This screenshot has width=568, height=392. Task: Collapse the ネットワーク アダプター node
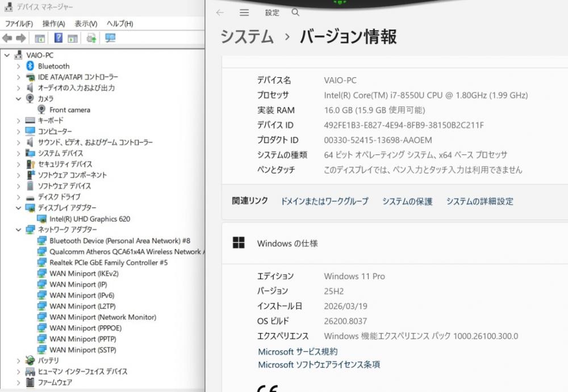coord(19,230)
